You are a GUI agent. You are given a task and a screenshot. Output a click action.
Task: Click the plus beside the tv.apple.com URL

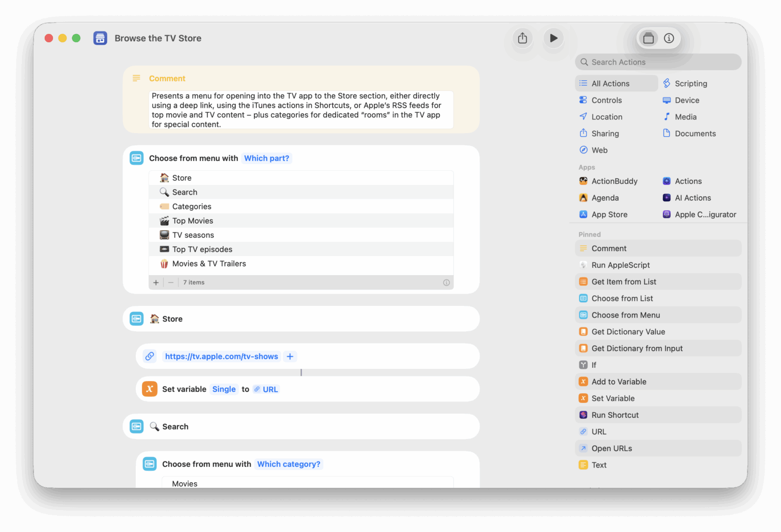coord(290,357)
